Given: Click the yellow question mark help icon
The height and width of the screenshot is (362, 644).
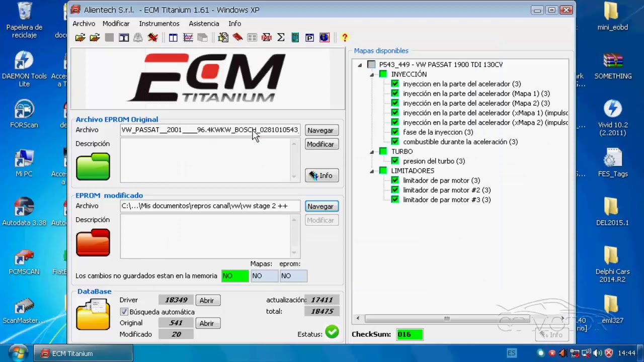Looking at the screenshot, I should [345, 38].
